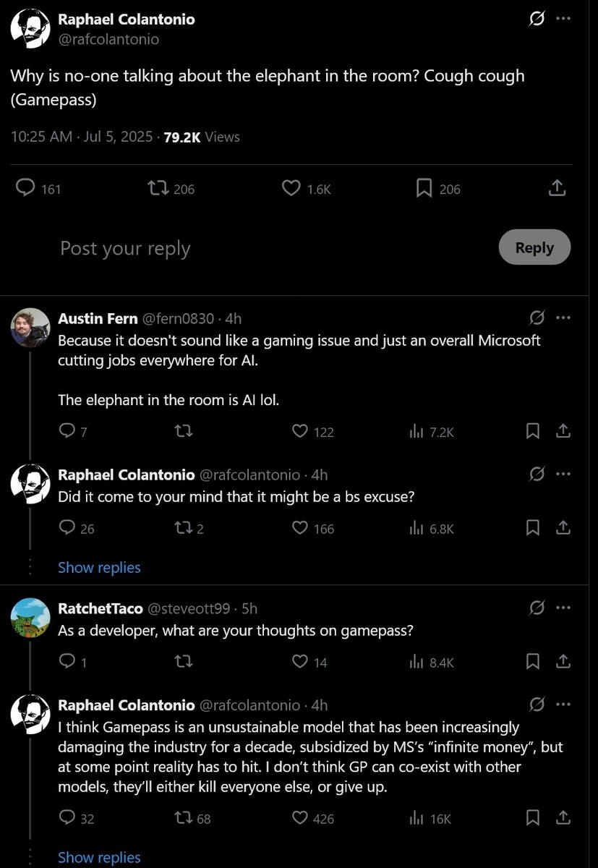Open more options menu on main post
The image size is (598, 868).
pos(563,19)
